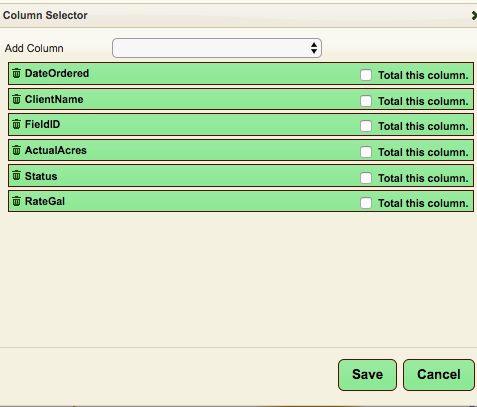This screenshot has height=407, width=477.
Task: Toggle Total this column for FieldID
Action: (x=366, y=126)
